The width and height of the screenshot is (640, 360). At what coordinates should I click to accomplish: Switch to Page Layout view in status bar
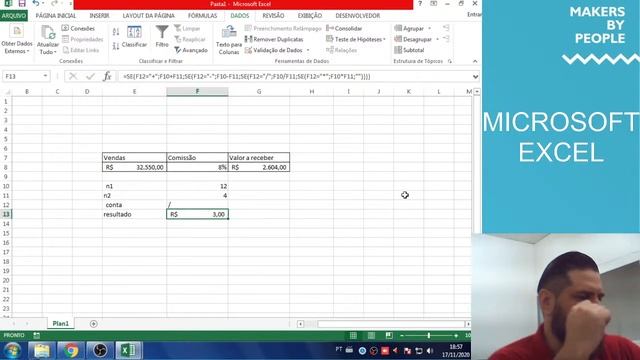tap(371, 336)
